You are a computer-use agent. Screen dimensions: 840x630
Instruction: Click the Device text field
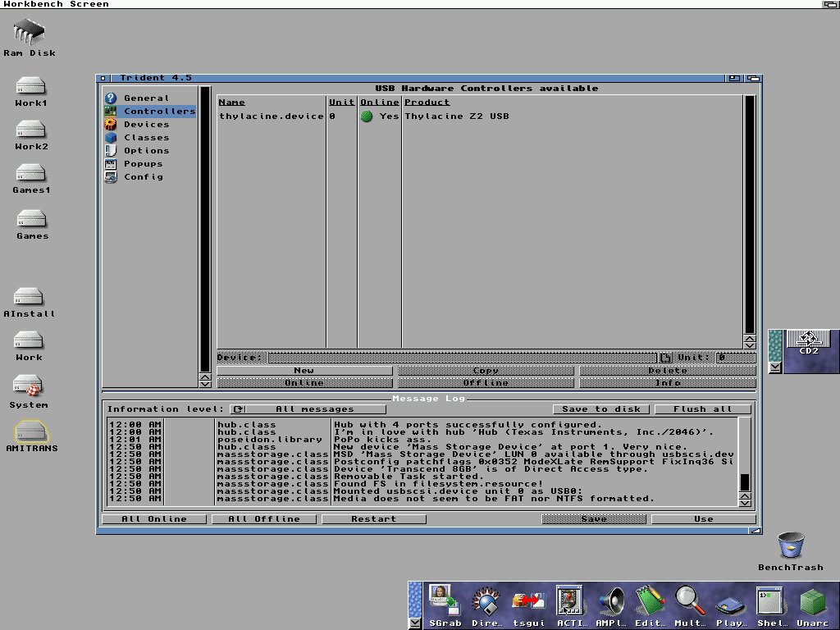click(x=463, y=358)
